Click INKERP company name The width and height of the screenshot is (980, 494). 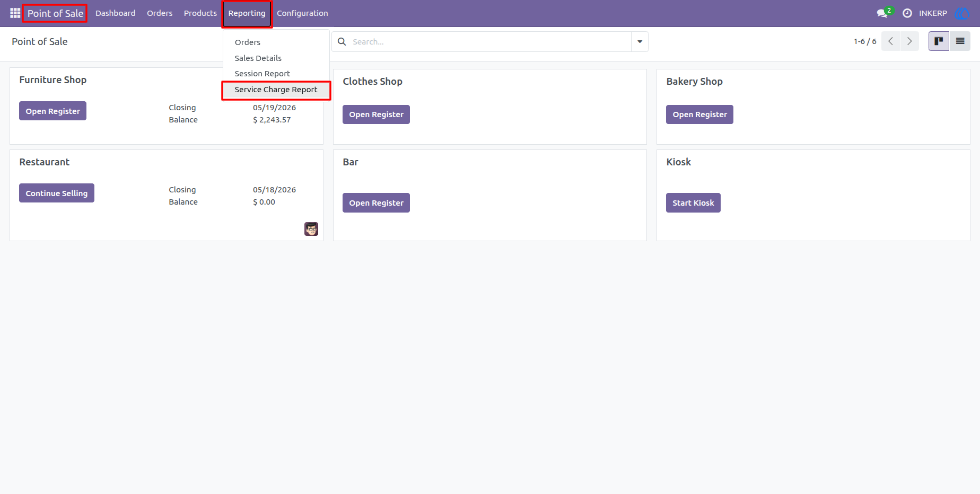point(933,13)
